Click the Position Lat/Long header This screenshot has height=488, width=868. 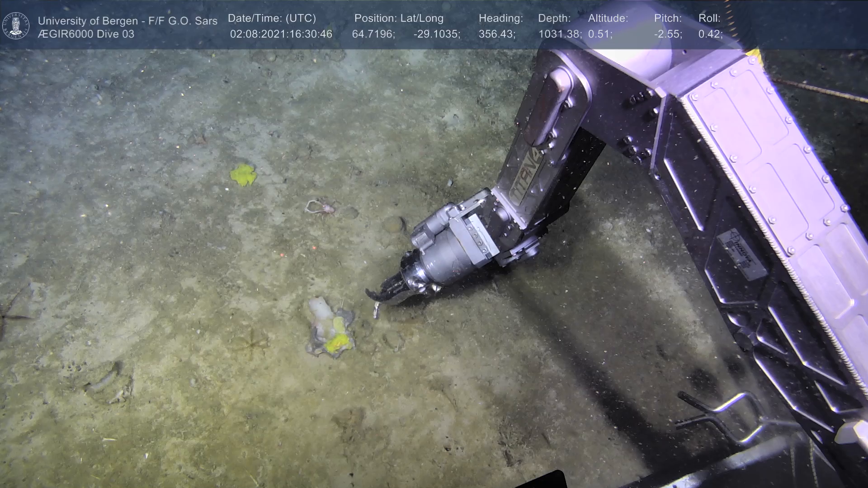[x=399, y=19]
